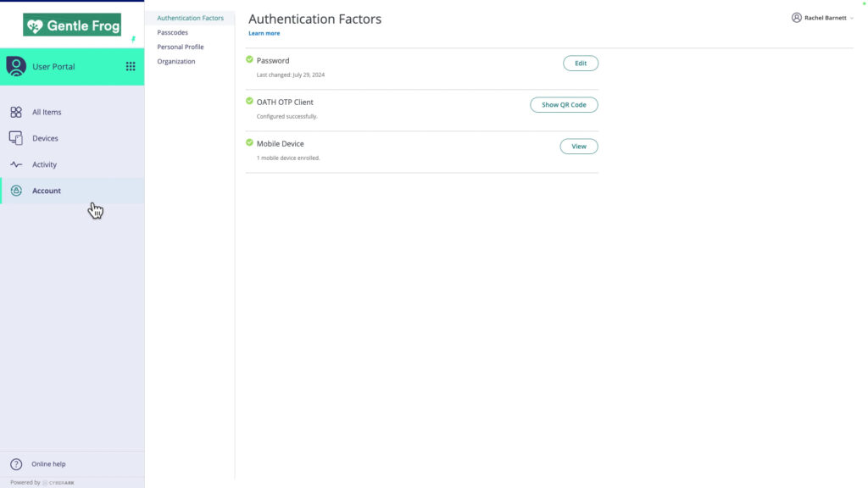The width and height of the screenshot is (868, 488).
Task: Click the Gentle Frog logo
Action: point(72,25)
